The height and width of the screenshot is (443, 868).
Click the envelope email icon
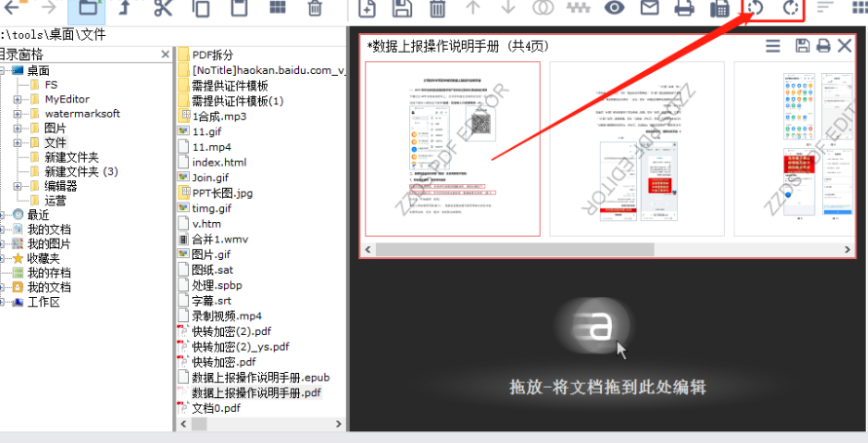pyautogui.click(x=650, y=8)
